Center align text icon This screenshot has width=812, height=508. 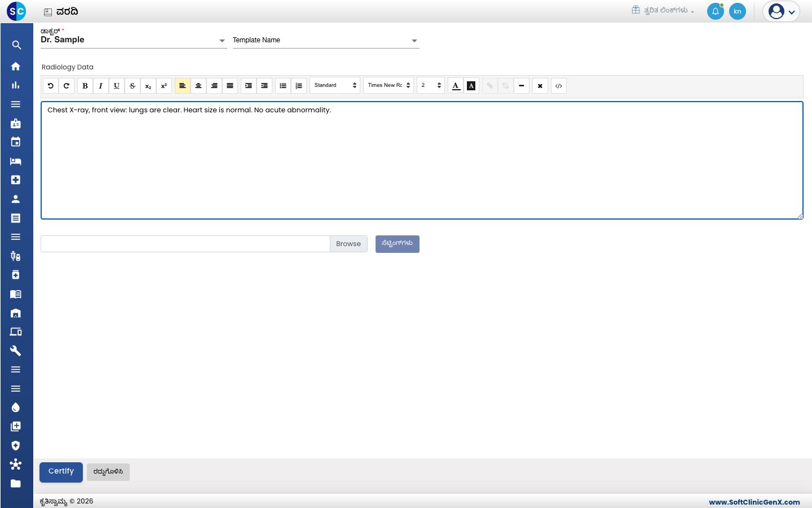pos(198,86)
